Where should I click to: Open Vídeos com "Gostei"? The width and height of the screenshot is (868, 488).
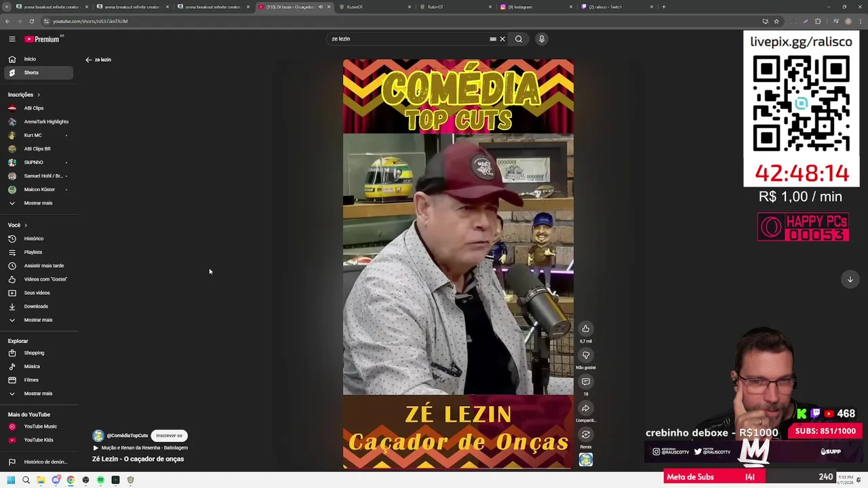coord(37,279)
